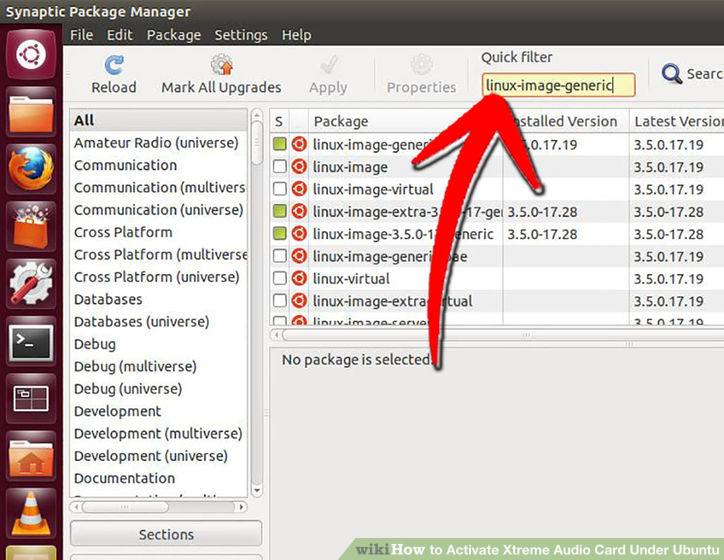Select Cross Platform (universe) section
Viewport: 724px width, 560px height.
(157, 277)
